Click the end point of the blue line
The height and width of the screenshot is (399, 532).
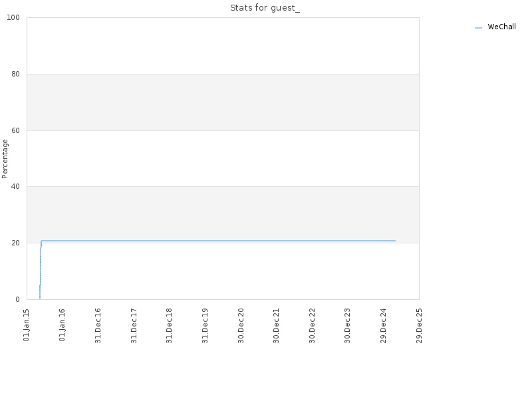395,241
